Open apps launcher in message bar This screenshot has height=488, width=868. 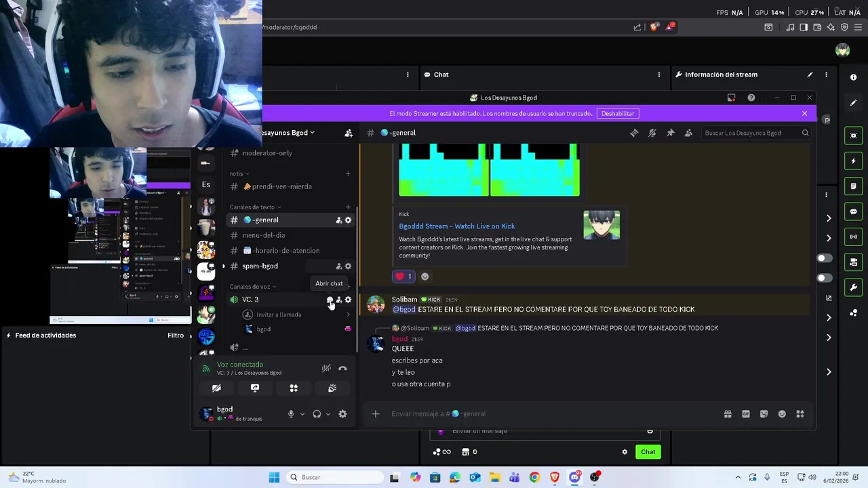tap(800, 414)
